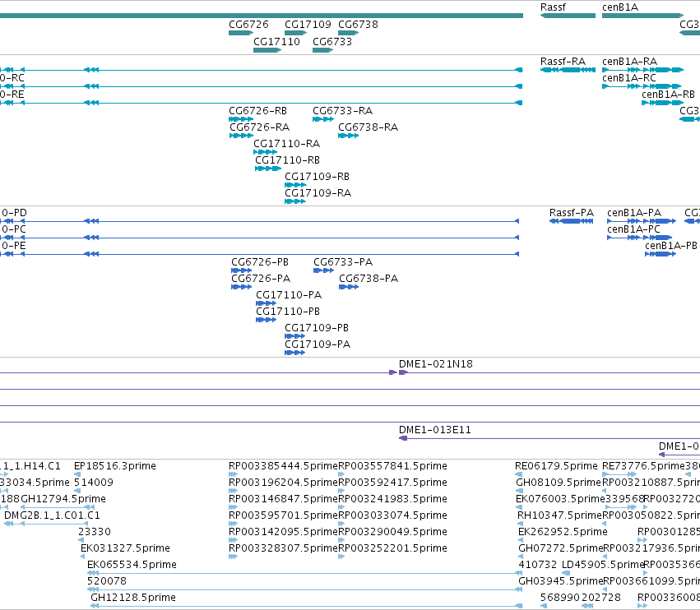Select the CG6733 gene glyph
This screenshot has width=700, height=610.
(x=322, y=50)
